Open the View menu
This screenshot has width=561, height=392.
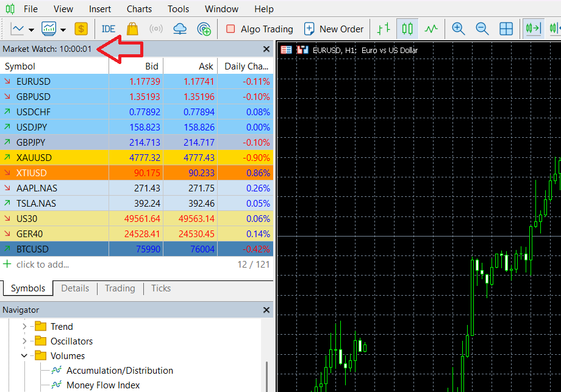point(63,9)
